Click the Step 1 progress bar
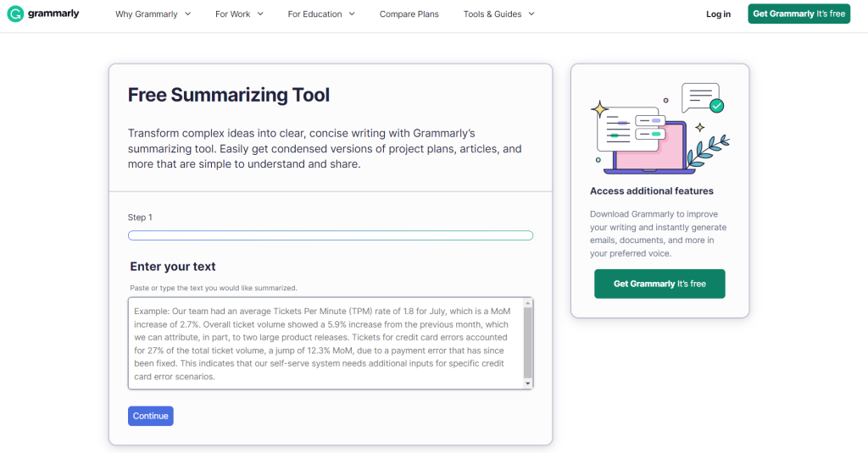Viewport: 868px width, 453px height. pos(331,235)
